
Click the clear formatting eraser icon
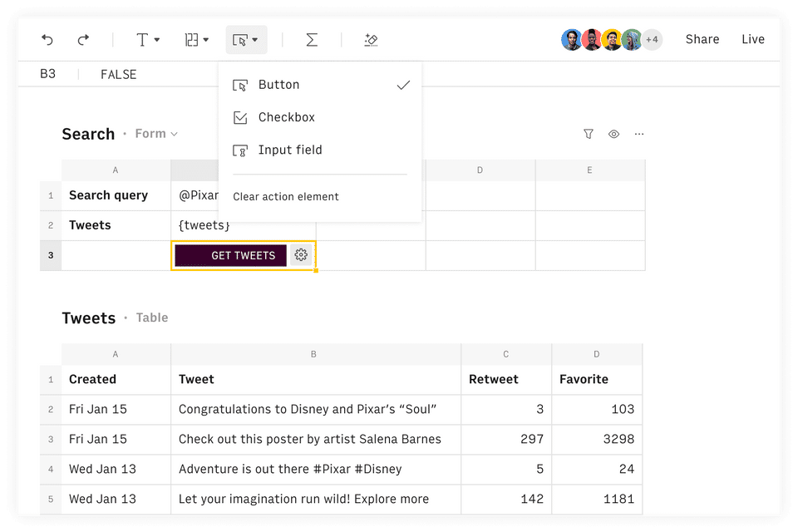(x=372, y=40)
